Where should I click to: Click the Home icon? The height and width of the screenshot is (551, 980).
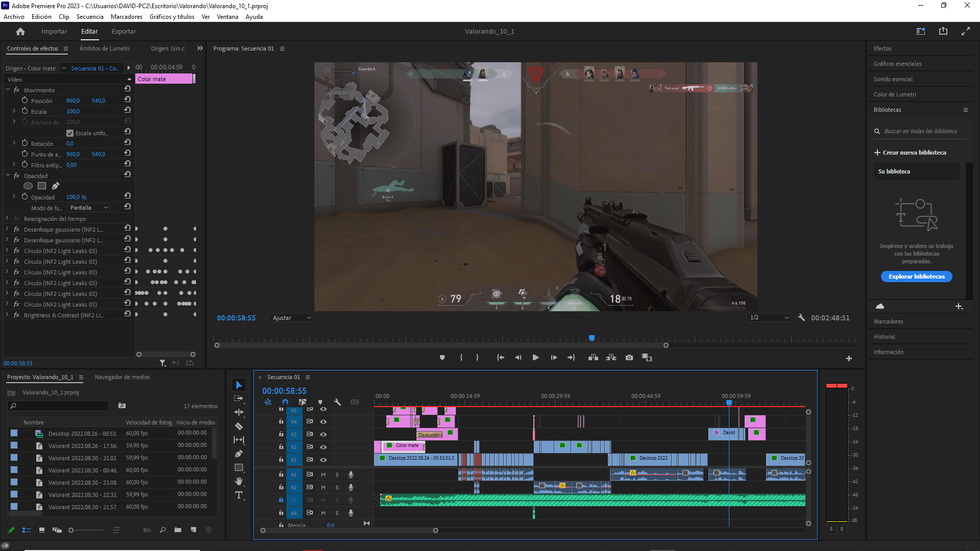click(x=20, y=32)
